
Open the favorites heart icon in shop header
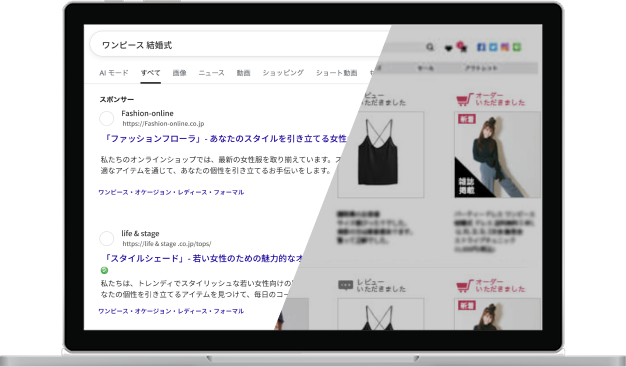click(448, 48)
